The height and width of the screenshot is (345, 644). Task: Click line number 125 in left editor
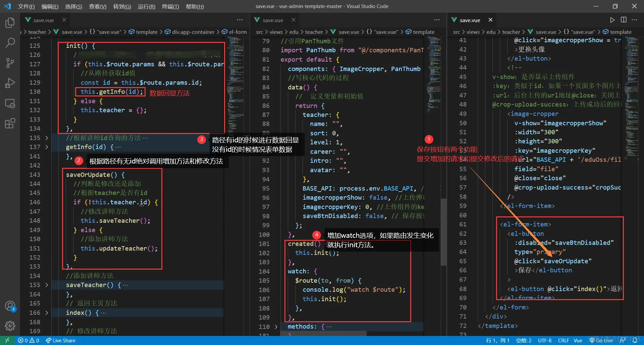(x=35, y=46)
